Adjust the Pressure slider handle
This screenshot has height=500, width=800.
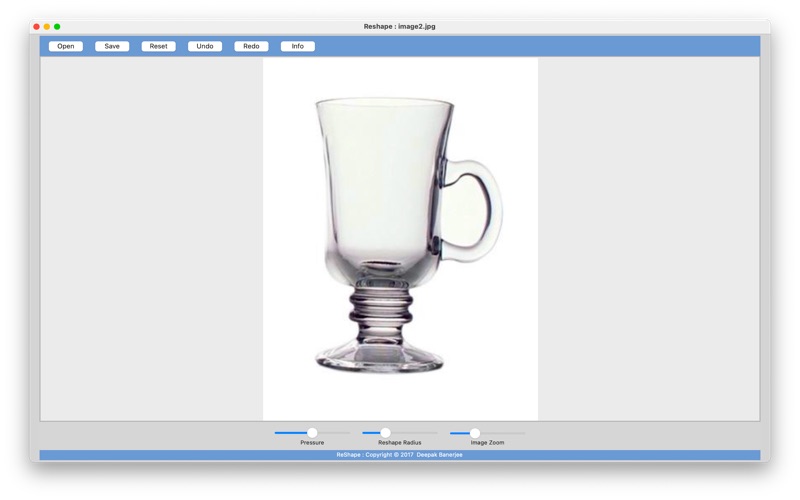pos(312,433)
